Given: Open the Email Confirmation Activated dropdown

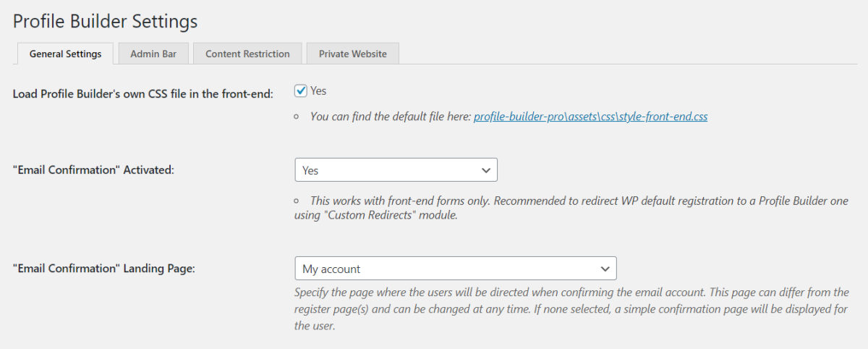Looking at the screenshot, I should pyautogui.click(x=396, y=170).
